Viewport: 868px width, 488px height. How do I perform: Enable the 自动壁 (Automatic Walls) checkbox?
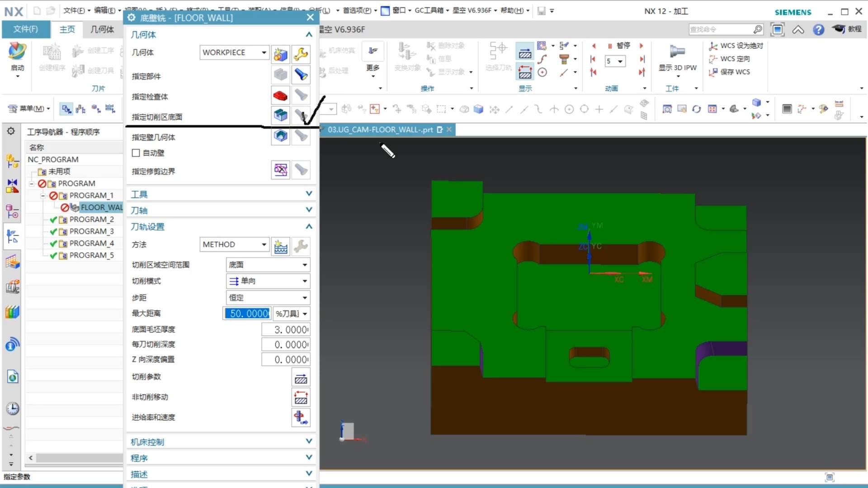point(136,153)
